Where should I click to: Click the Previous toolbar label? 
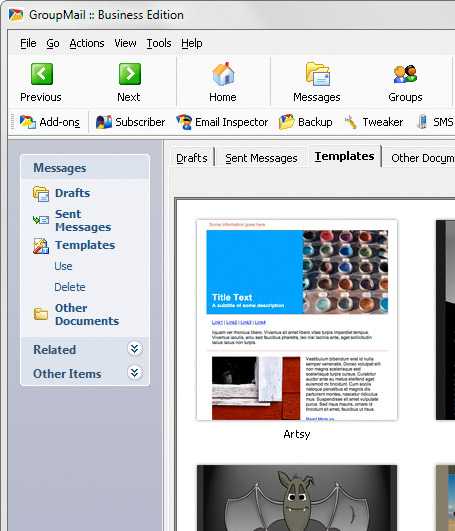click(x=41, y=97)
